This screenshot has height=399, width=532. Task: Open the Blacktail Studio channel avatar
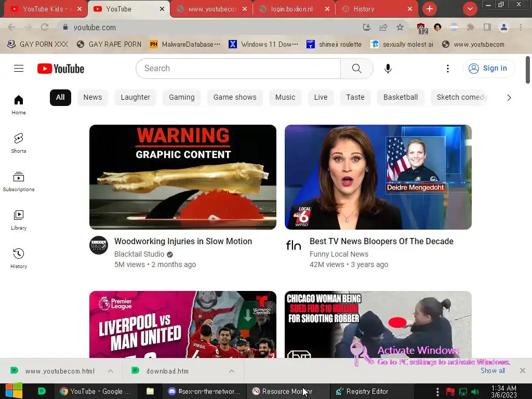pyautogui.click(x=99, y=245)
